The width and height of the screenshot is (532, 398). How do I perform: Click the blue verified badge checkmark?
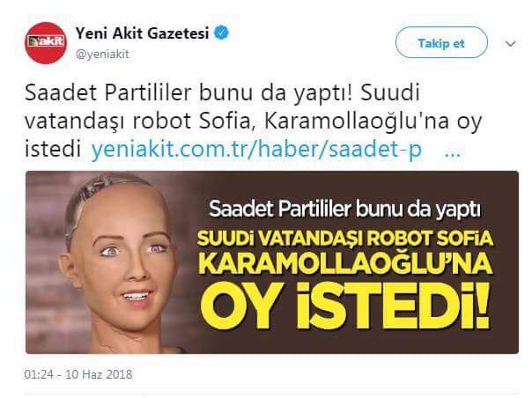pyautogui.click(x=222, y=33)
